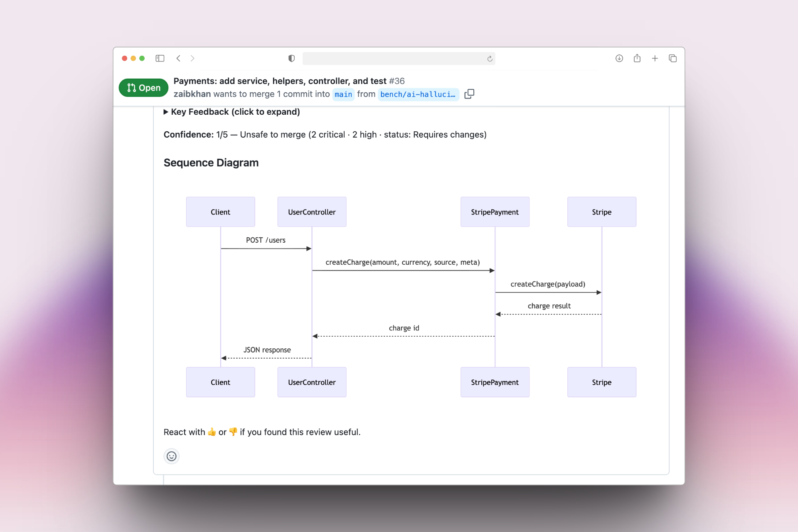The image size is (798, 532).
Task: Click the bottom Stripe diagram box
Action: (x=601, y=382)
